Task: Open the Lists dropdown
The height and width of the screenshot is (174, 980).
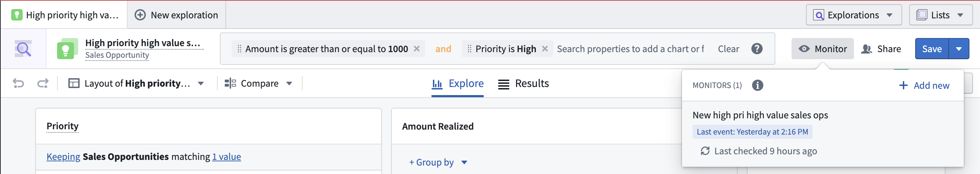Action: click(941, 15)
